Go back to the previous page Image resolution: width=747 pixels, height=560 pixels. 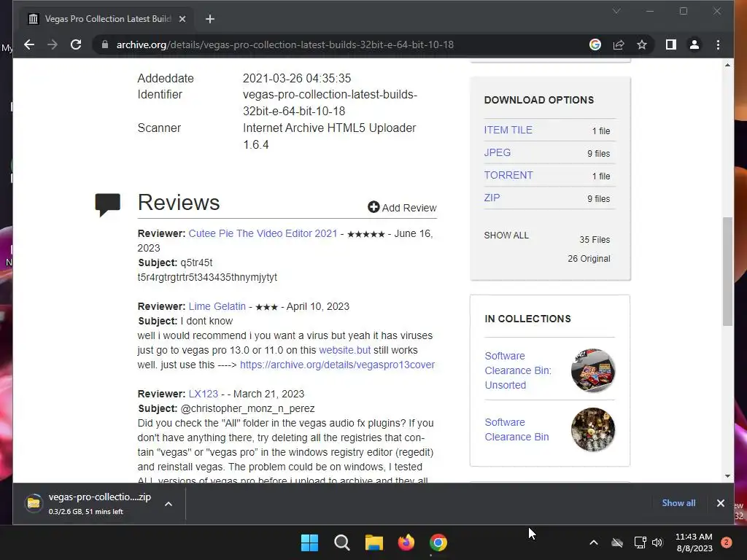coord(29,44)
